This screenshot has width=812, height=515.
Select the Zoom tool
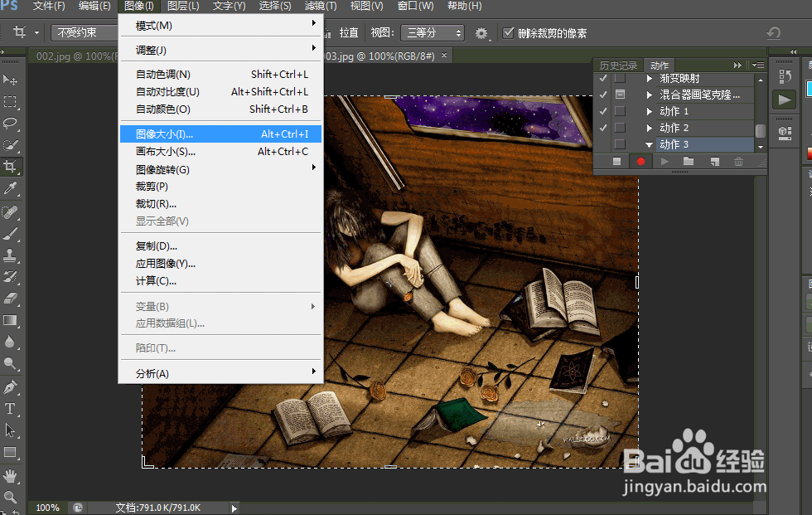pyautogui.click(x=10, y=498)
